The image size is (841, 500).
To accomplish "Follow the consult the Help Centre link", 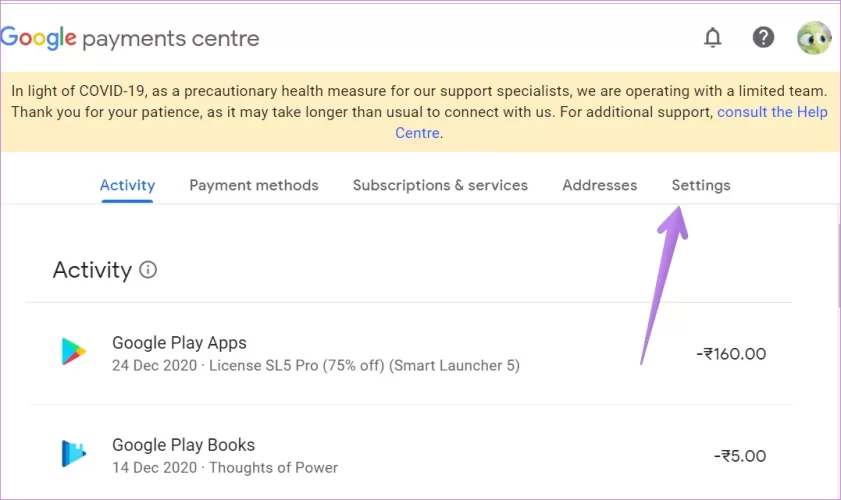I will pos(772,112).
